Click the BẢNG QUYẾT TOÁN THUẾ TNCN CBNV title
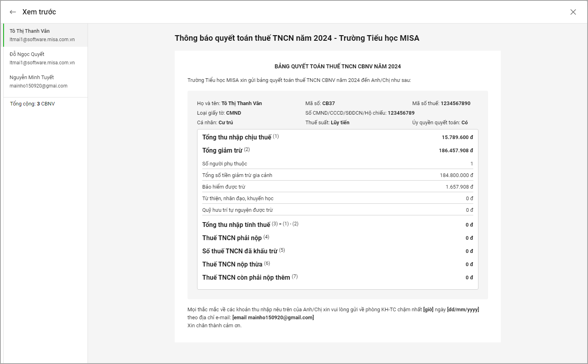This screenshot has height=364, width=588. point(337,67)
